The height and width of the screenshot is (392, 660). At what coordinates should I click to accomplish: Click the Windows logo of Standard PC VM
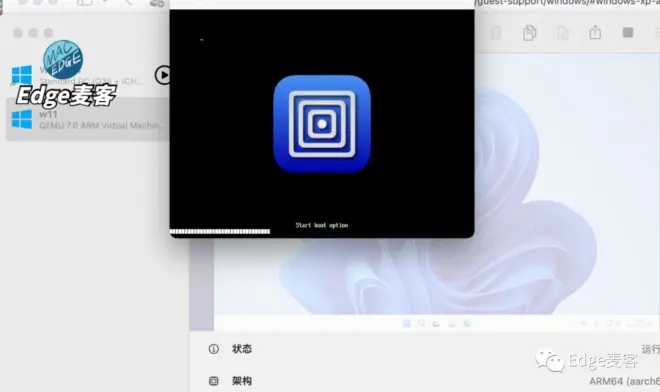pos(22,75)
